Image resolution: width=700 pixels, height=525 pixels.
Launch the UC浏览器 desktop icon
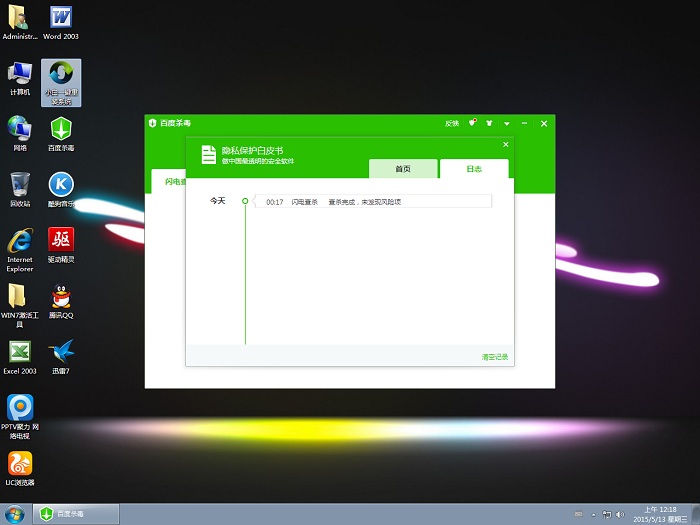click(x=20, y=468)
